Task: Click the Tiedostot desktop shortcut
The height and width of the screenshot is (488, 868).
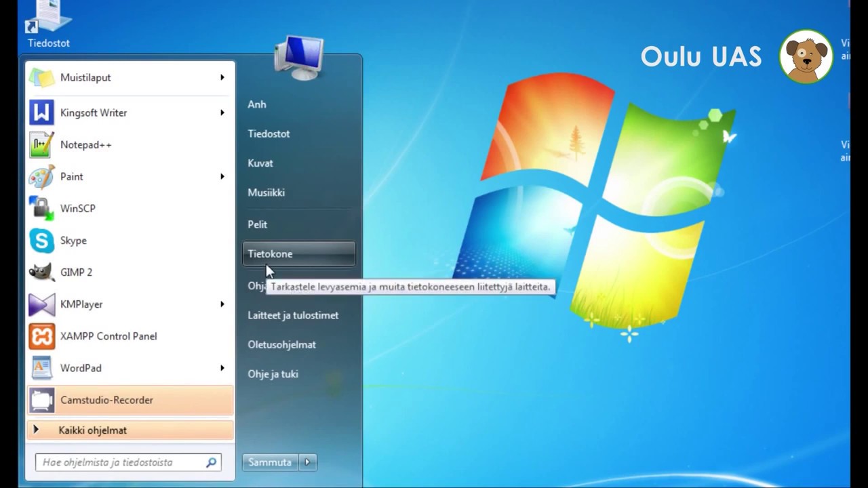Action: [49, 24]
